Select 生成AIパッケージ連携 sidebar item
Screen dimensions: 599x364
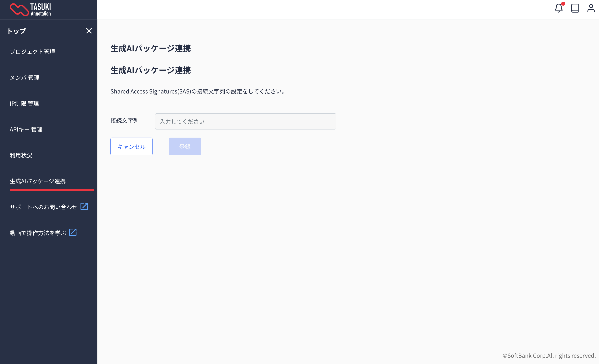click(38, 181)
